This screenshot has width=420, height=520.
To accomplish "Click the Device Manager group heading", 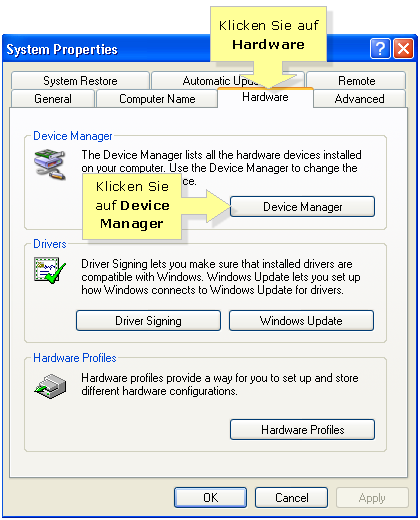I will pos(73,136).
